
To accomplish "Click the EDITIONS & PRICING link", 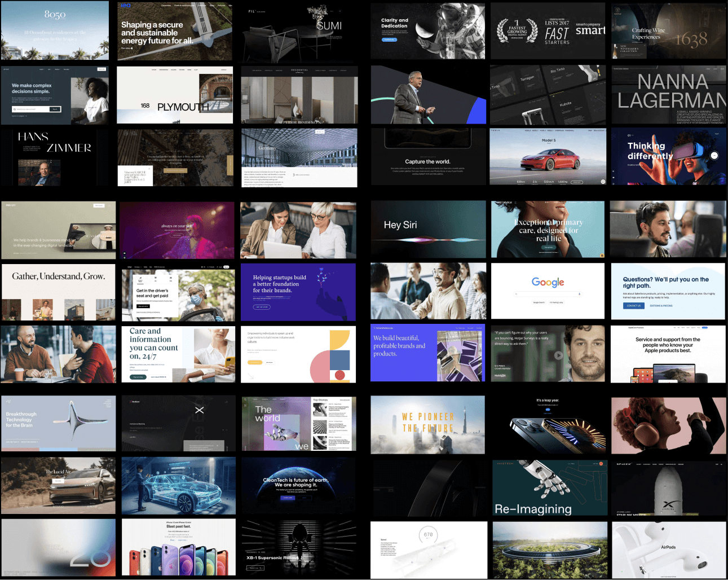I will click(x=661, y=306).
